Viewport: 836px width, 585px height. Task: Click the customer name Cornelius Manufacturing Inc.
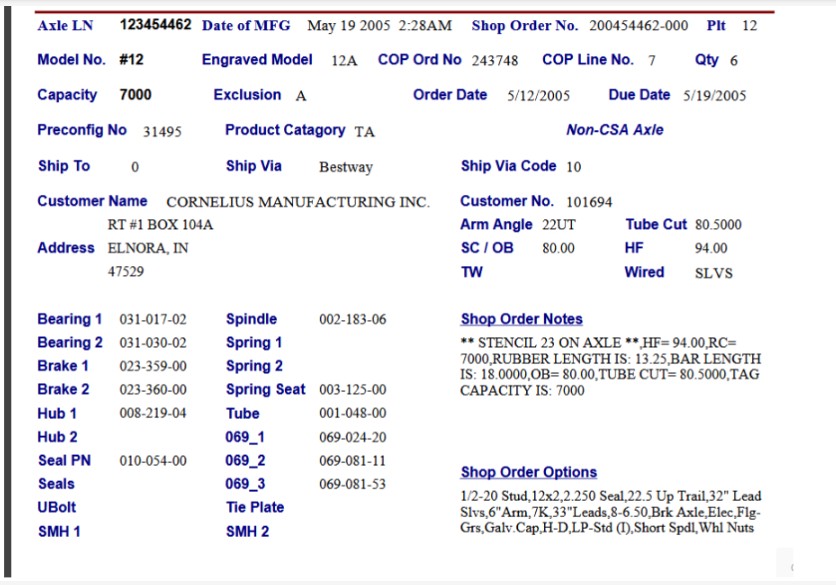point(297,202)
